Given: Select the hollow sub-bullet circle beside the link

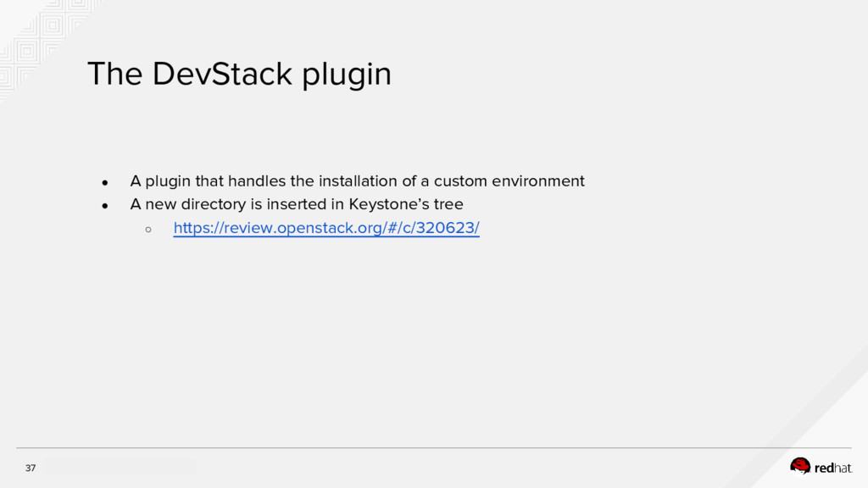Looking at the screenshot, I should tap(147, 229).
